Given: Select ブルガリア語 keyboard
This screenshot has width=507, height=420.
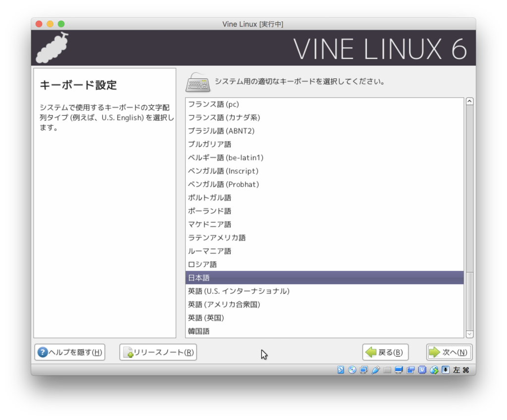Looking at the screenshot, I should pos(325,144).
